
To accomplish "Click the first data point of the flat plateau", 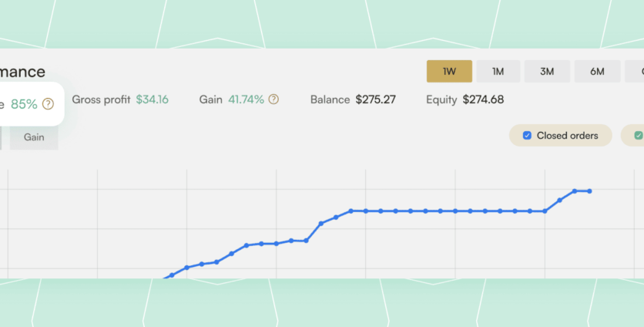I will [351, 211].
